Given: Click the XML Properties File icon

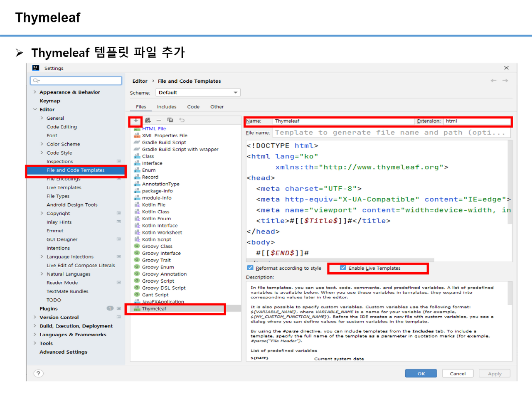Looking at the screenshot, I should tap(137, 135).
